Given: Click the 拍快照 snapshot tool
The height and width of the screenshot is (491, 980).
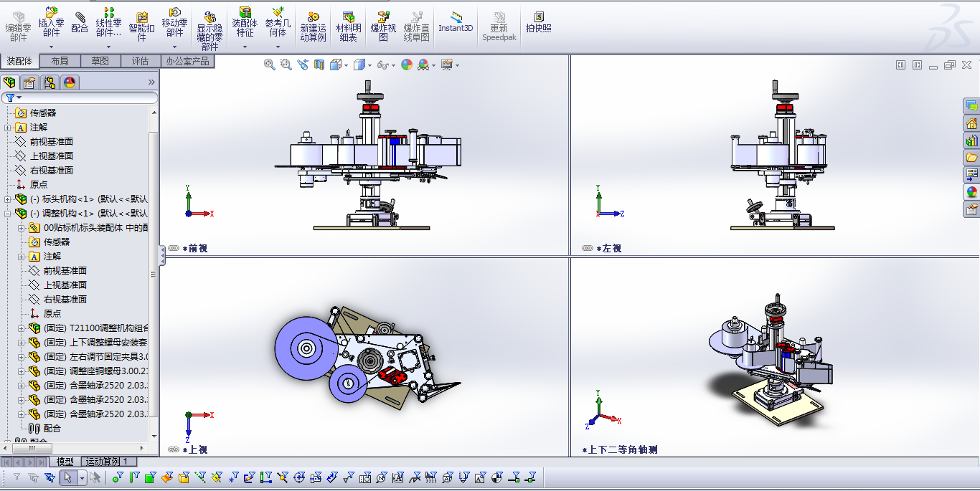Looking at the screenshot, I should pyautogui.click(x=538, y=22).
